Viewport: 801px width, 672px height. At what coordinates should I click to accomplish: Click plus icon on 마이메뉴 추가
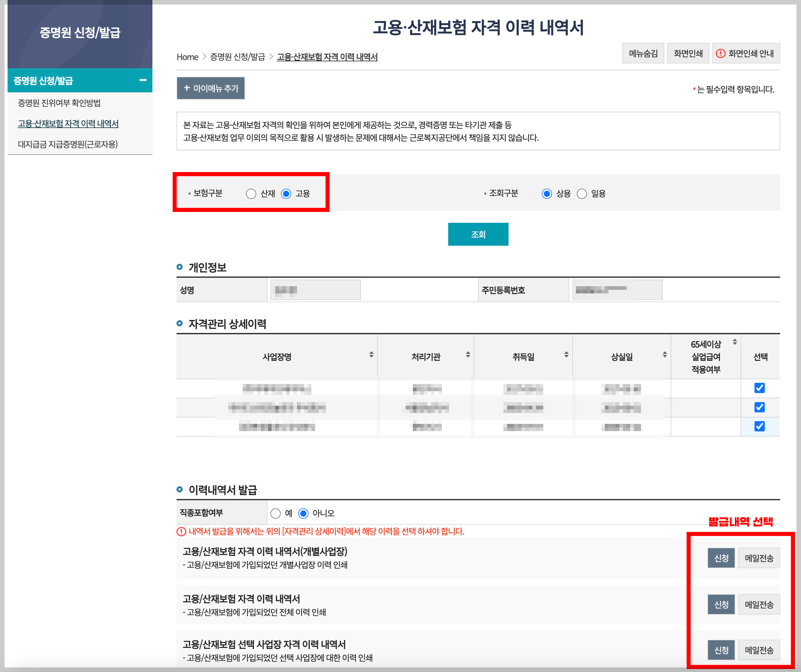[x=187, y=88]
